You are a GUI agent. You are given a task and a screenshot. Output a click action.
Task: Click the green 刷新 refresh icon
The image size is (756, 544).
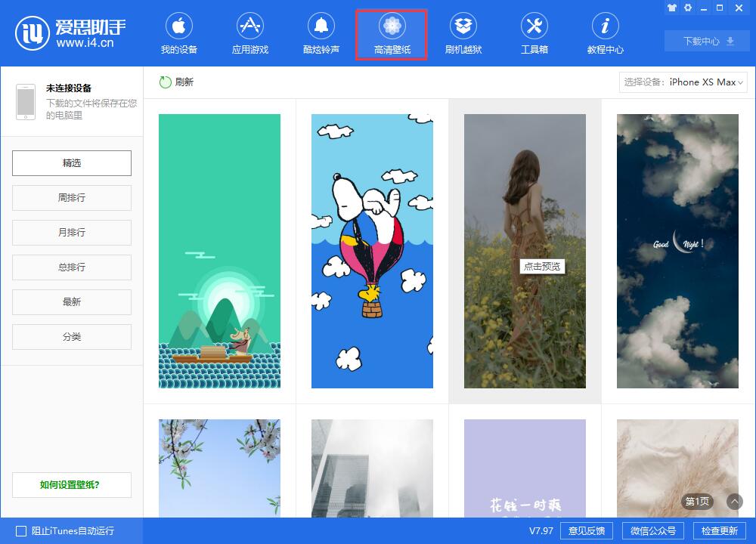(x=166, y=82)
